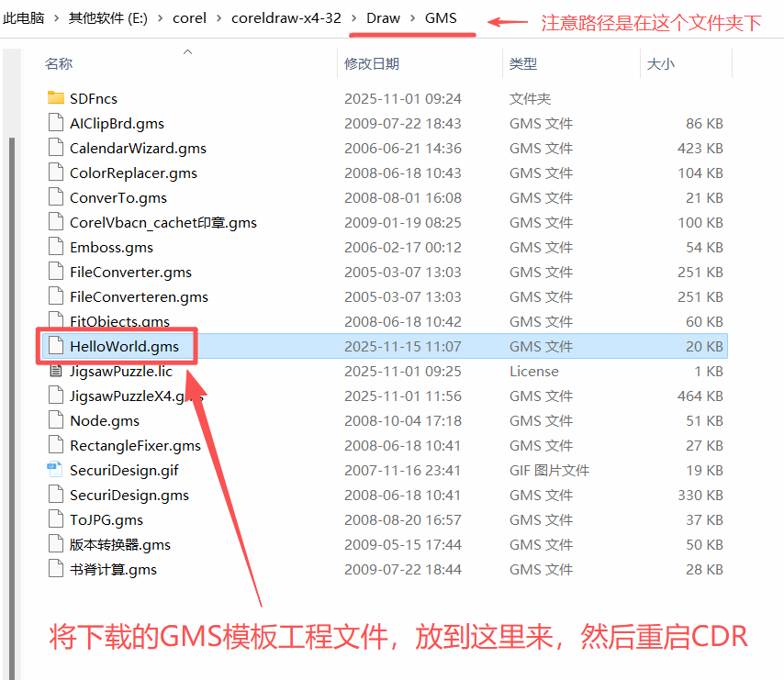Image resolution: width=784 pixels, height=680 pixels.
Task: Click the SDFncs folder icon
Action: [55, 98]
